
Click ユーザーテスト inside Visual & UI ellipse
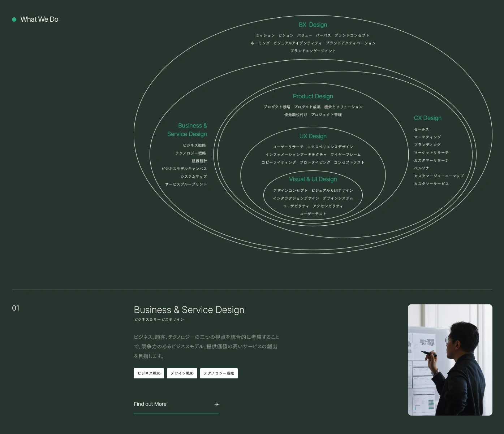tap(313, 214)
